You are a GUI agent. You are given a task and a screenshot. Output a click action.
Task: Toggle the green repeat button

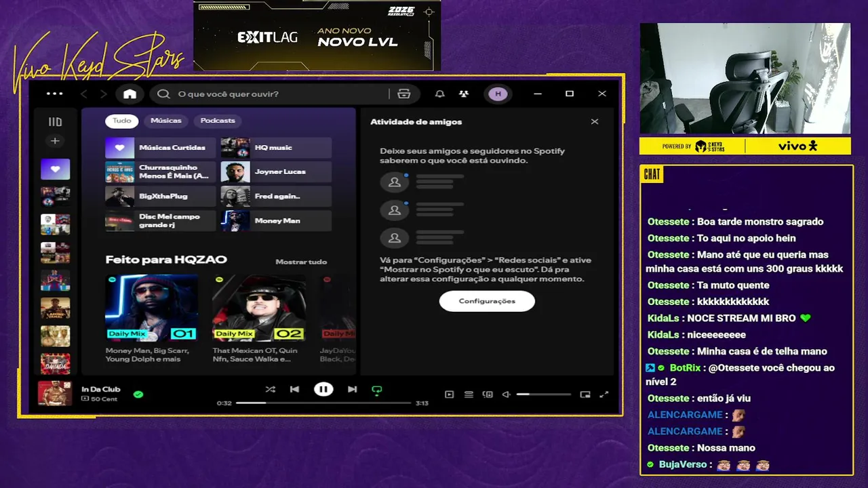pos(377,390)
